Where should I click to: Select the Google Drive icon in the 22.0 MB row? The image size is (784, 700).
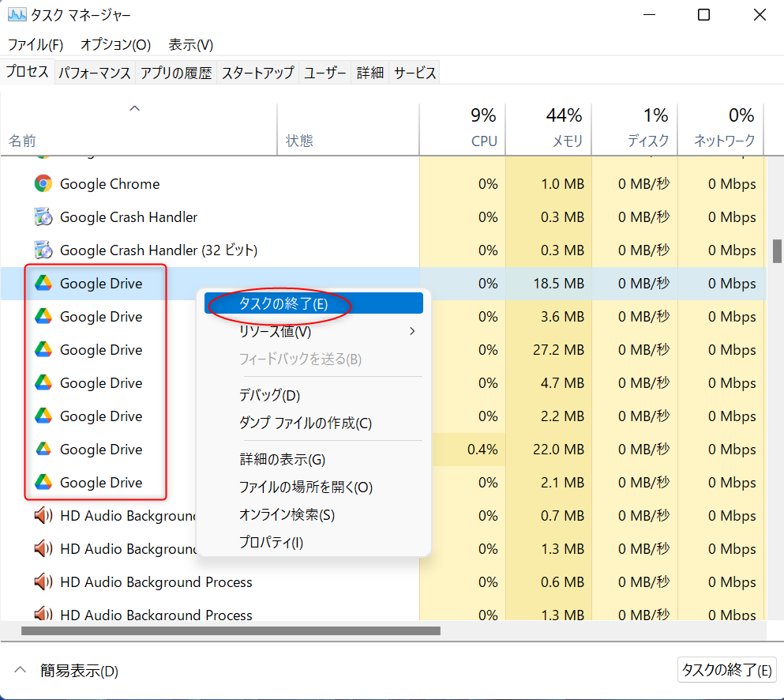pos(43,449)
